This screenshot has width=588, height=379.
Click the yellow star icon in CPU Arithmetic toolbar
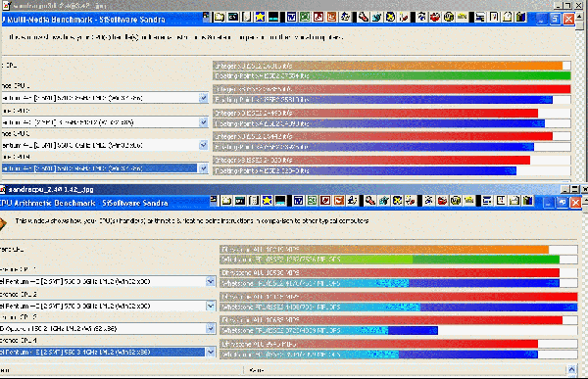pyautogui.click(x=267, y=201)
